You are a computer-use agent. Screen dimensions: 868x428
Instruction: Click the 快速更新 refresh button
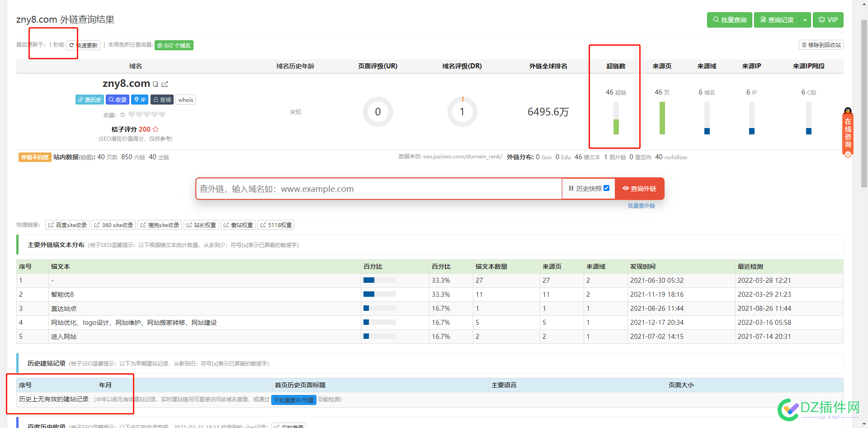(83, 45)
